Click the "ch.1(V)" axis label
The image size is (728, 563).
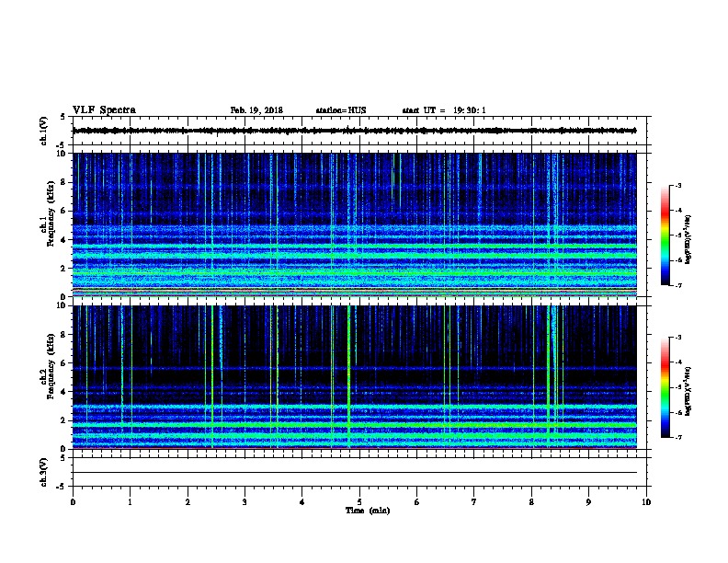tap(43, 131)
